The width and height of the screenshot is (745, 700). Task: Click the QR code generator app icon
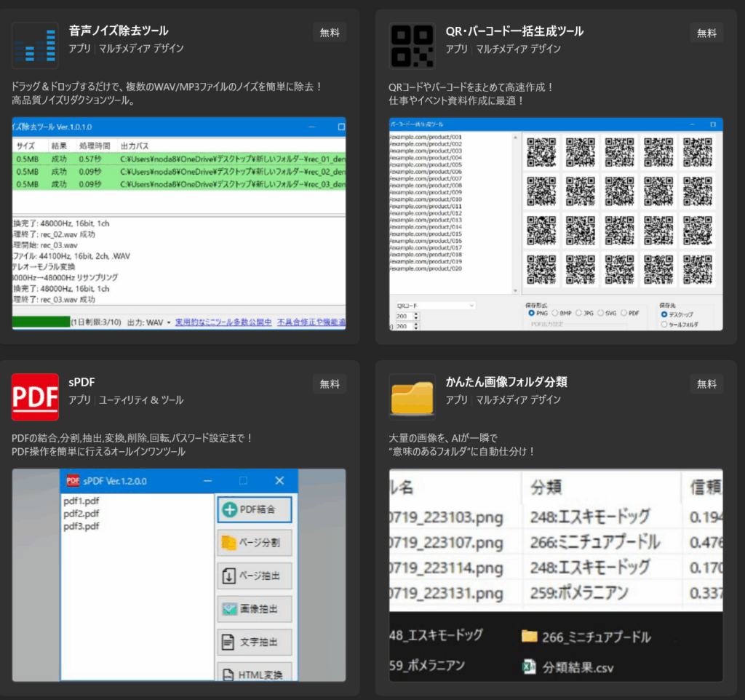412,45
